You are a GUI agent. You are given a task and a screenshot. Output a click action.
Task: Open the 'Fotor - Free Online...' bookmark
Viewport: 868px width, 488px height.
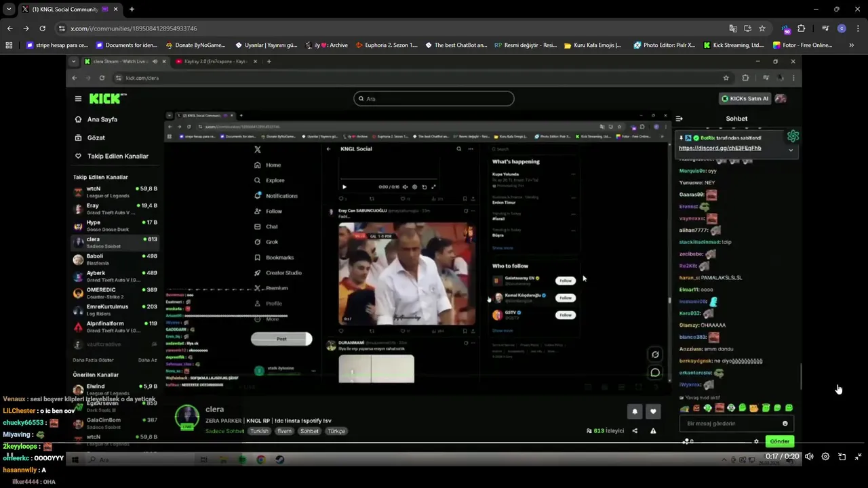803,45
